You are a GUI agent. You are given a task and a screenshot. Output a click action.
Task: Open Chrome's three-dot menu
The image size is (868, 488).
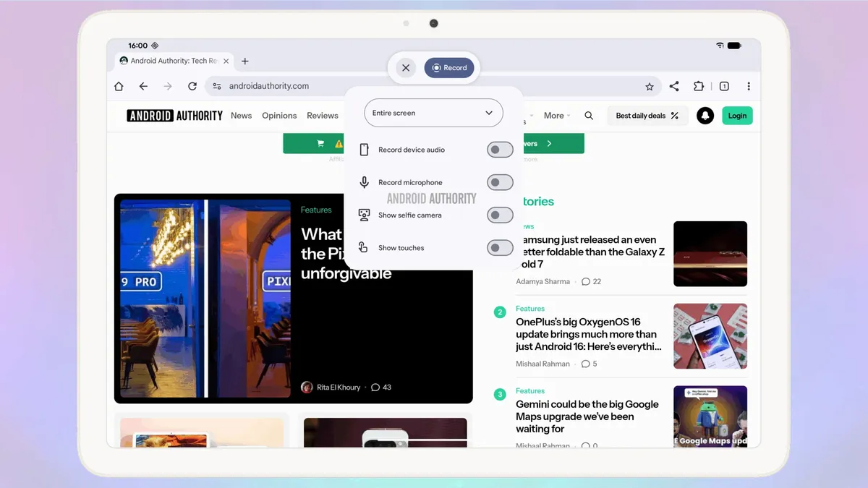(x=749, y=85)
